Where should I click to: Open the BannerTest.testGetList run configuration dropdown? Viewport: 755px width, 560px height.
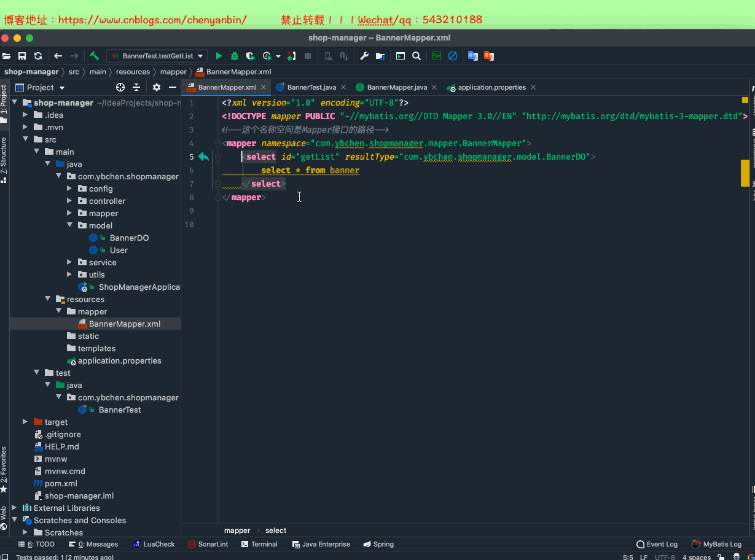157,56
